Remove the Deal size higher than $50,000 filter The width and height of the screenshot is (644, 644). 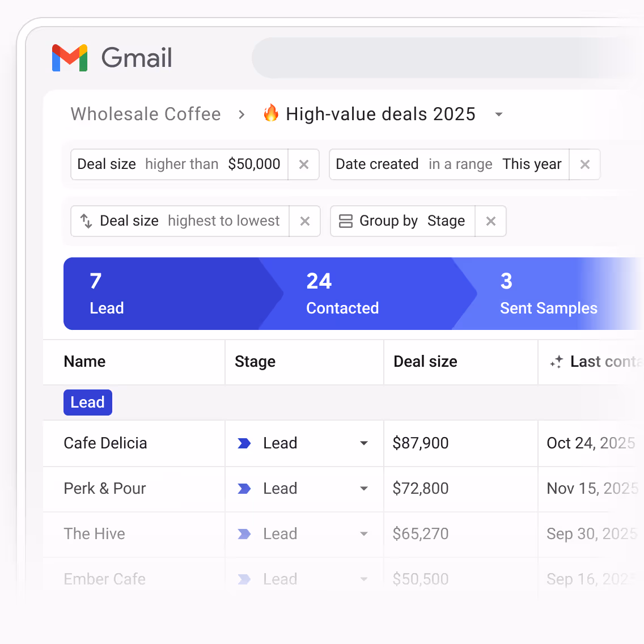[x=304, y=164]
